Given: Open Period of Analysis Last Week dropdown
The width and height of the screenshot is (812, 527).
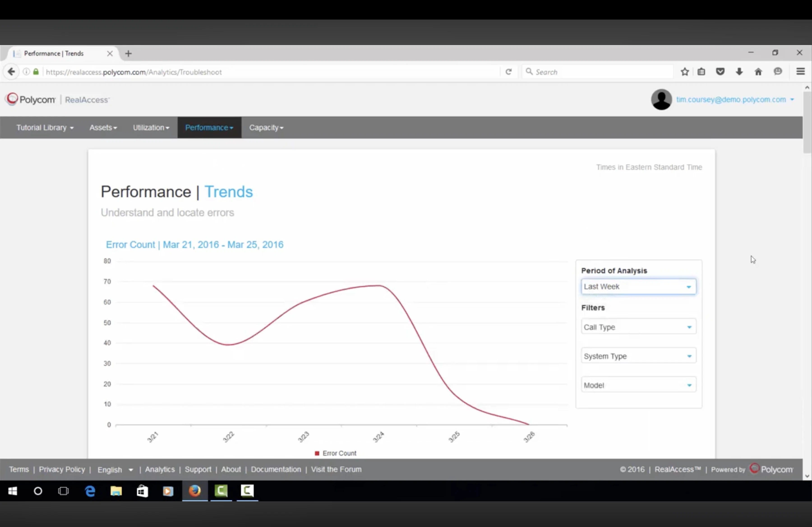Looking at the screenshot, I should (638, 287).
